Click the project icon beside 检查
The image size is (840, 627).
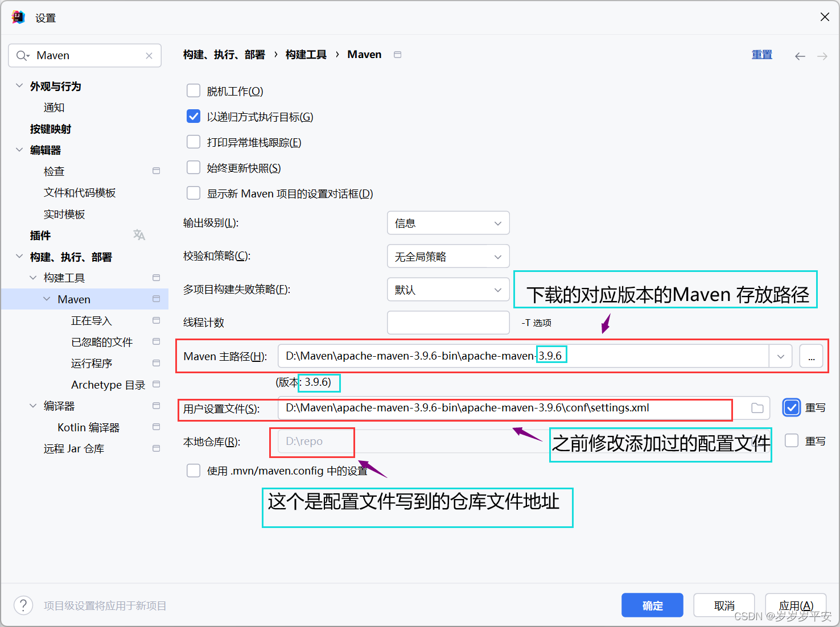click(157, 171)
